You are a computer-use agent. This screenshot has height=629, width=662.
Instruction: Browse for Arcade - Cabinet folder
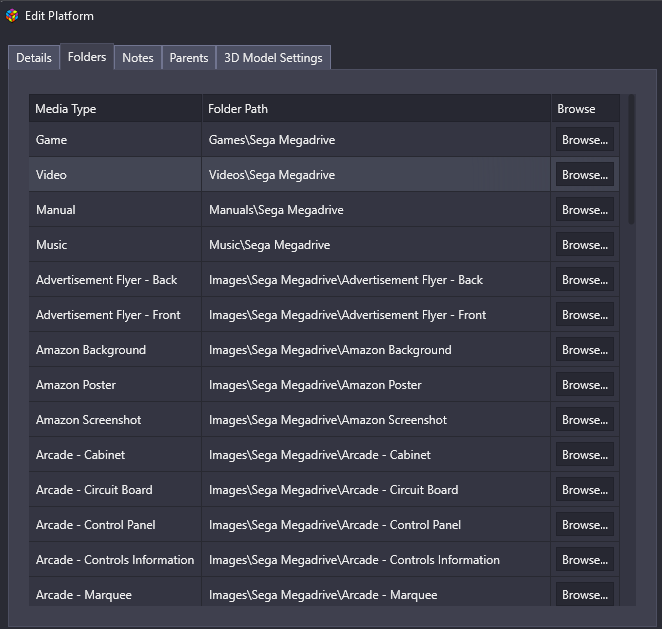point(585,455)
